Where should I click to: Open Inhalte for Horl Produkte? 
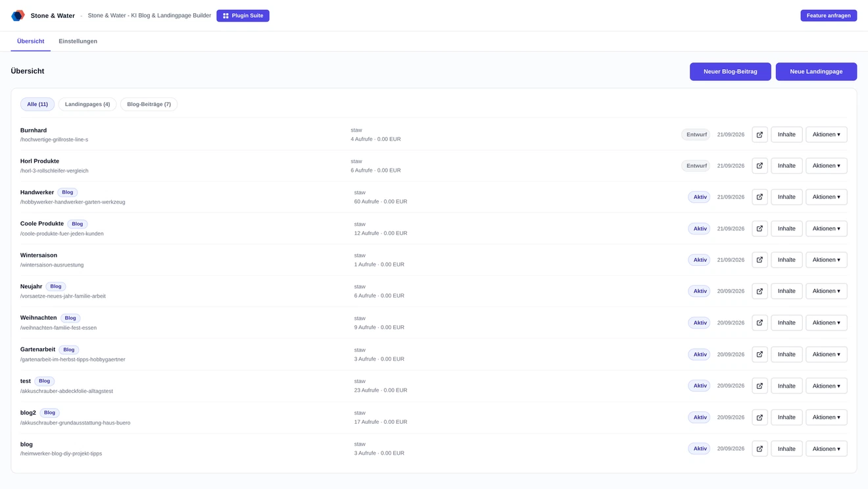coord(786,166)
